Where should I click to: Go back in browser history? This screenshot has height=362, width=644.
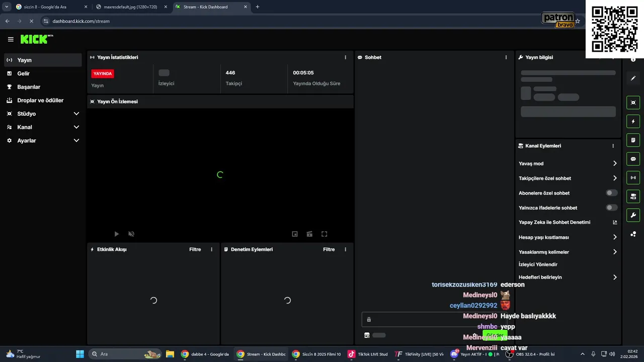point(7,21)
